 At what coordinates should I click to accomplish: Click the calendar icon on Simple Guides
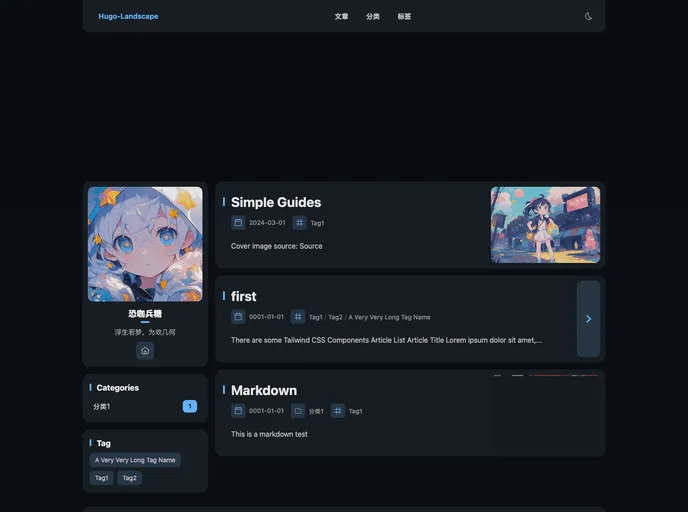(238, 222)
